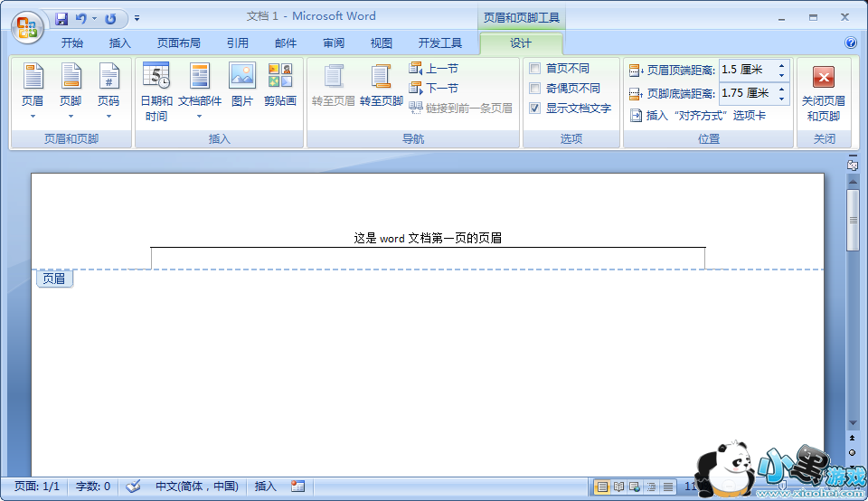
Task: Edit the 页脚底端距离 value field
Action: click(747, 93)
